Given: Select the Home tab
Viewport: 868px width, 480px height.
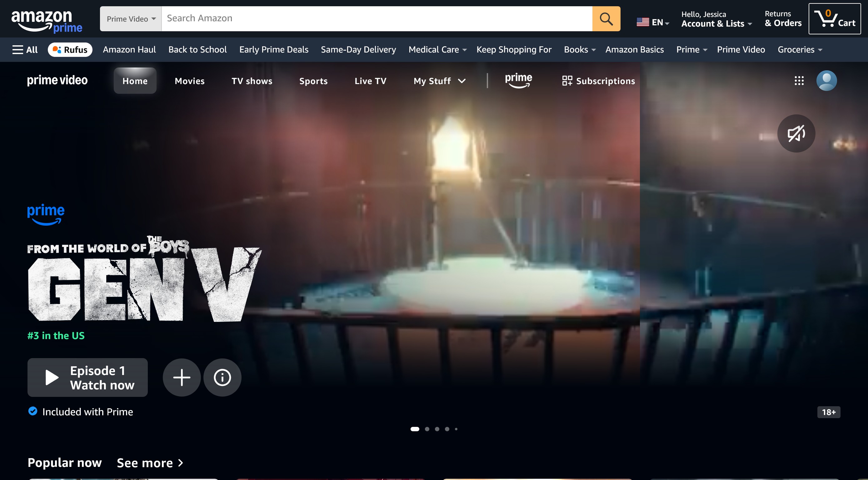Looking at the screenshot, I should [135, 81].
